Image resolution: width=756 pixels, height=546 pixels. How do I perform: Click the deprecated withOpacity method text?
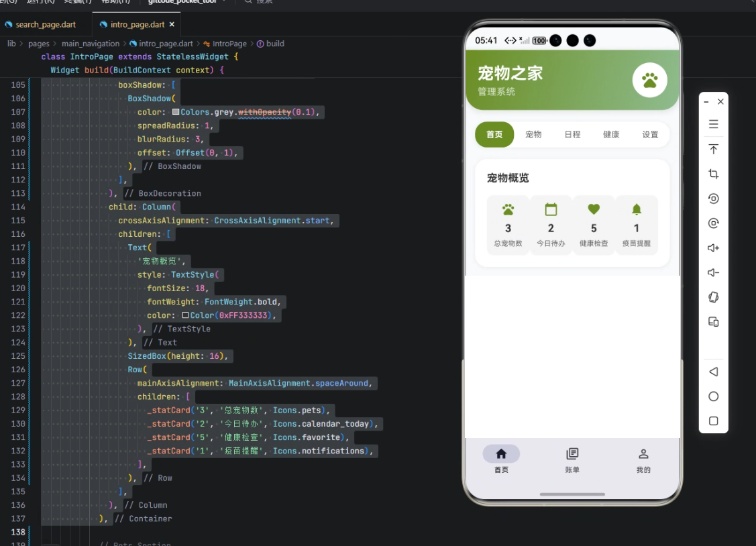coord(265,112)
